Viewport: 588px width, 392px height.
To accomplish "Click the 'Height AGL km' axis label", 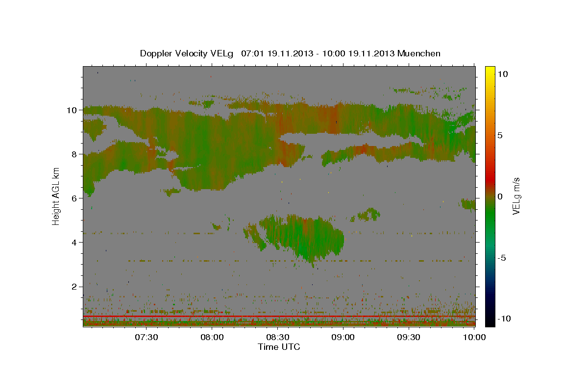I will pyautogui.click(x=56, y=196).
